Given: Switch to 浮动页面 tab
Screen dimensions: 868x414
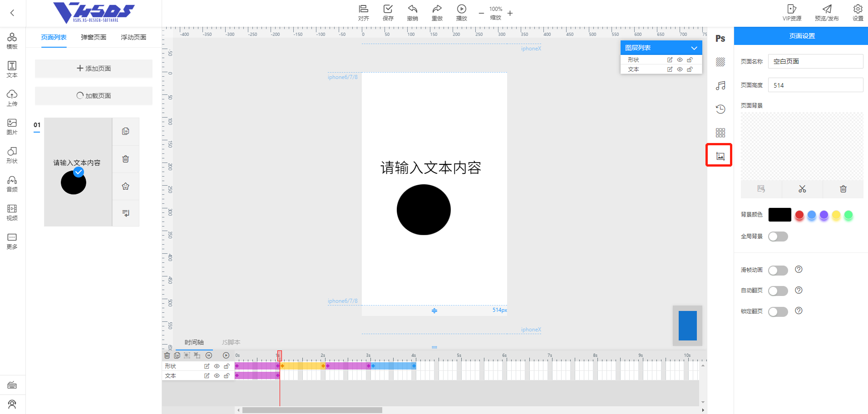Looking at the screenshot, I should coord(133,37).
